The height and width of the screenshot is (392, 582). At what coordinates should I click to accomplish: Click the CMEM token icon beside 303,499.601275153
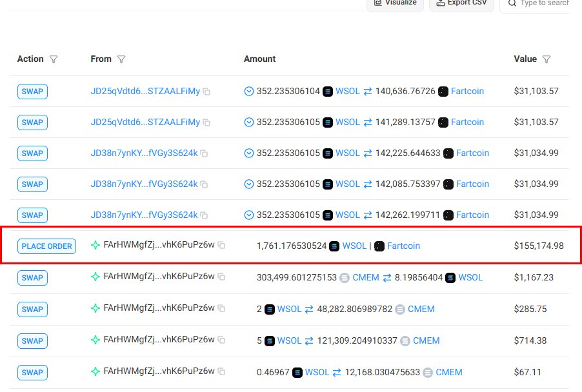[345, 277]
